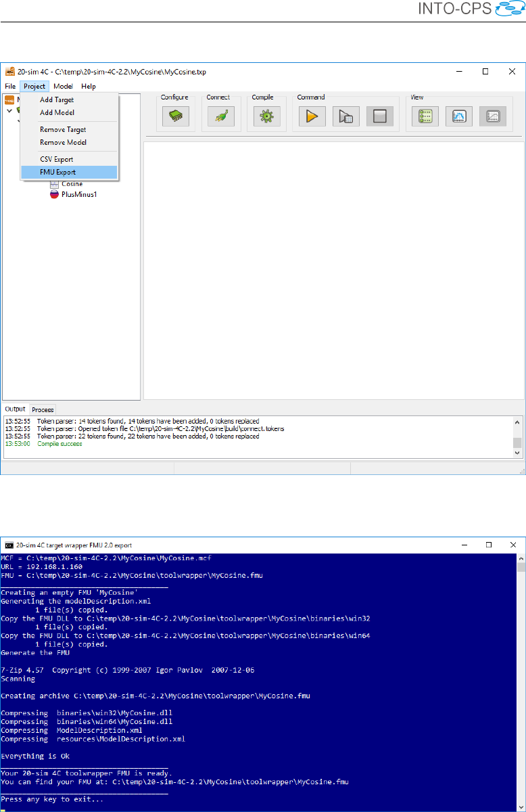Viewport: 526px width, 812px height.
Task: Open the middle View plot icon
Action: [x=459, y=116]
